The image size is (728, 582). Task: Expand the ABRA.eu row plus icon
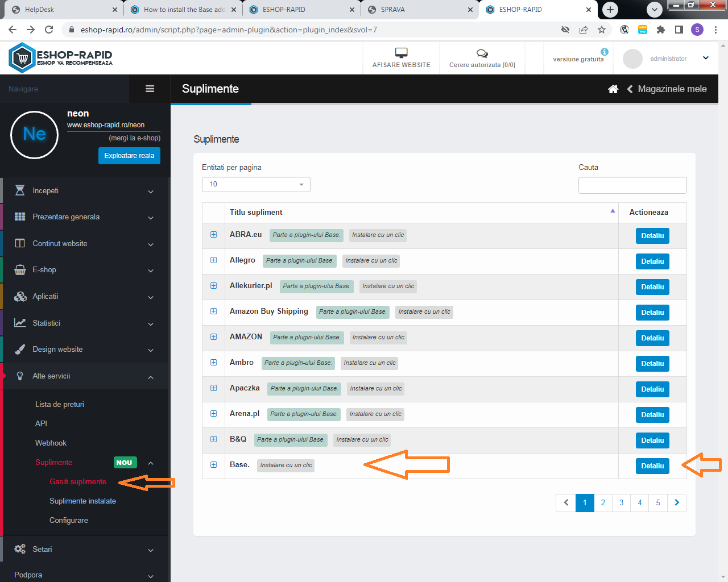pyautogui.click(x=214, y=235)
